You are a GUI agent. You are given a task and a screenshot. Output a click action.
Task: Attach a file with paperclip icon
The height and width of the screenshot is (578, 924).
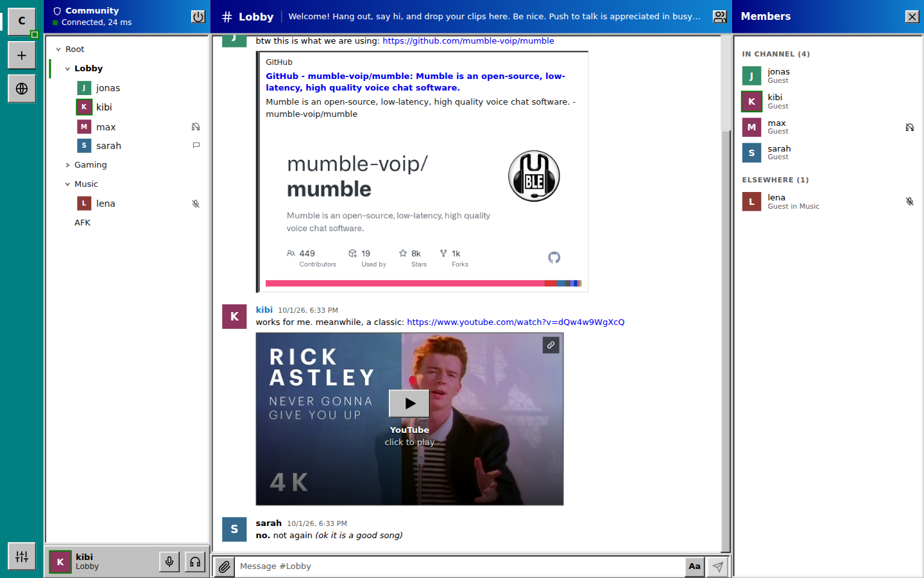224,566
